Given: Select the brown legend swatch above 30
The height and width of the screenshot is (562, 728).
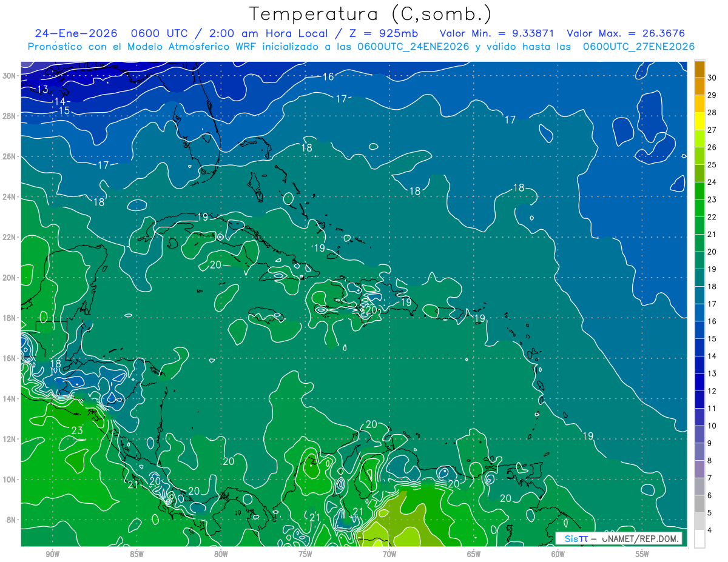Looking at the screenshot, I should click(699, 69).
